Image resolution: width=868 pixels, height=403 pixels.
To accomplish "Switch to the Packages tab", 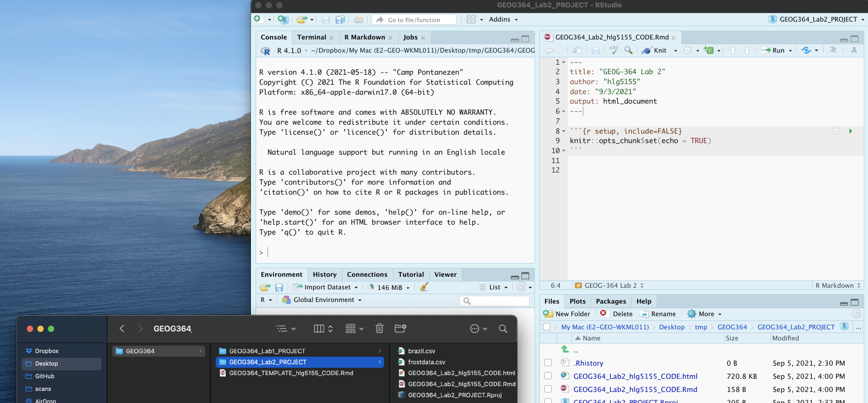I will tap(611, 301).
